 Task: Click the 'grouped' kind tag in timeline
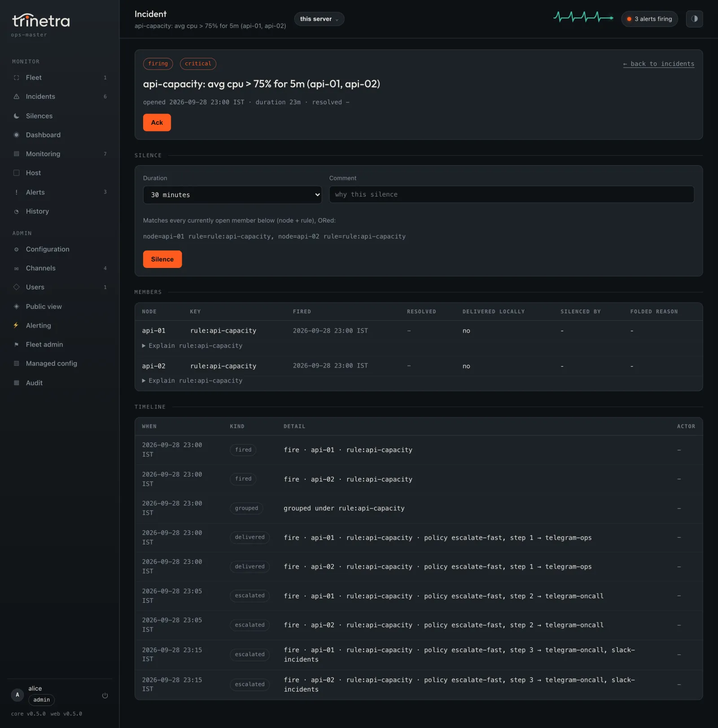[246, 509]
